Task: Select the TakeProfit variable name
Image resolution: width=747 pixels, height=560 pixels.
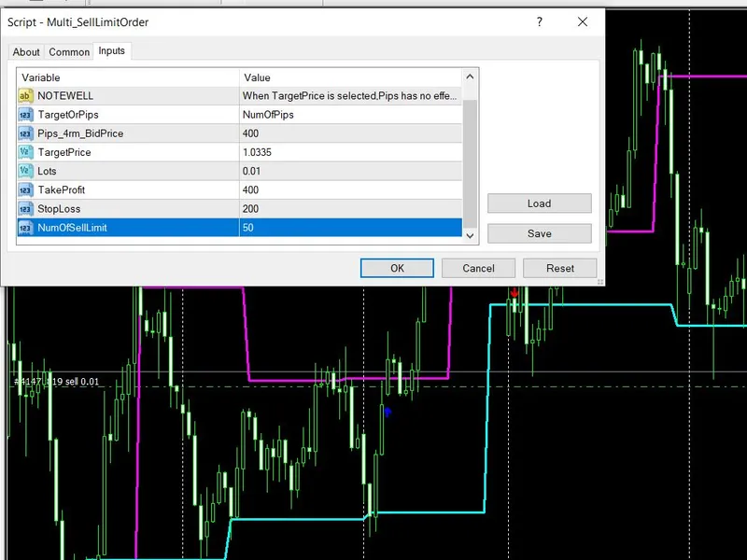Action: tap(62, 190)
